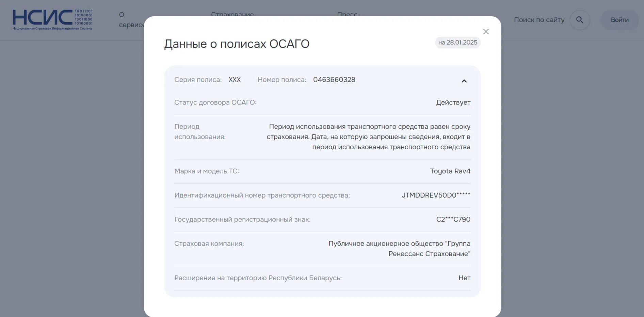Screen dimensions: 644x317
Task: Open site search via the magnifier icon
Action: 579,20
